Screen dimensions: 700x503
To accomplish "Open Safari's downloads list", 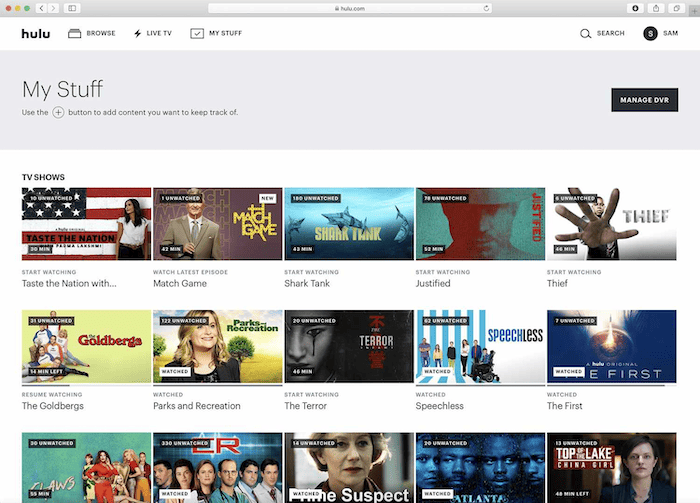I will [x=635, y=8].
